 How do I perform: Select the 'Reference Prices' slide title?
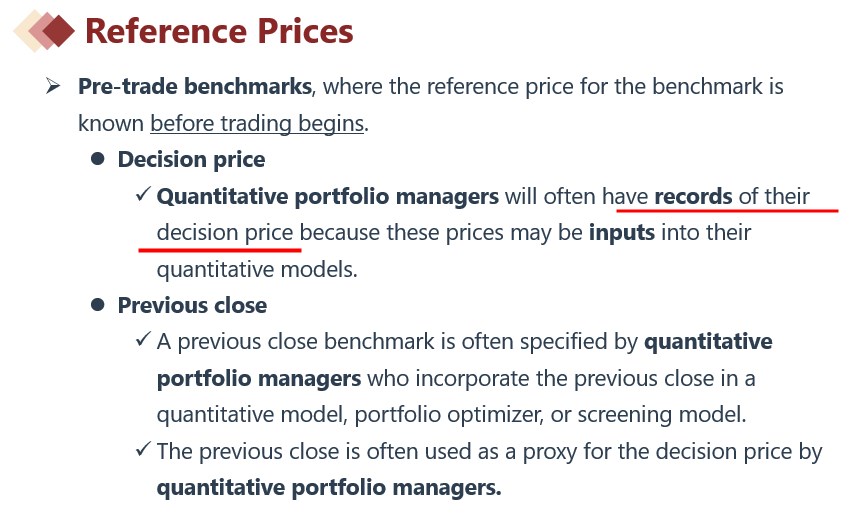pos(219,31)
